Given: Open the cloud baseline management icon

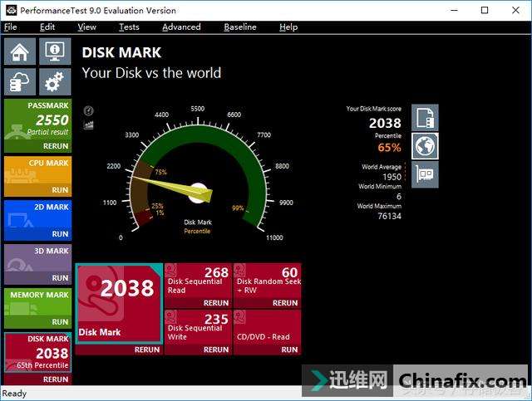Looking at the screenshot, I should [20, 82].
